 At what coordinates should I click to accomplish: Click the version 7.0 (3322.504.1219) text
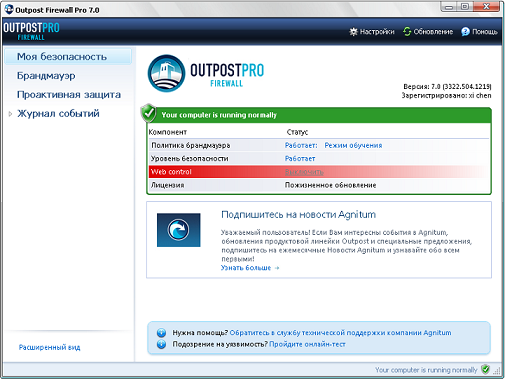point(447,87)
